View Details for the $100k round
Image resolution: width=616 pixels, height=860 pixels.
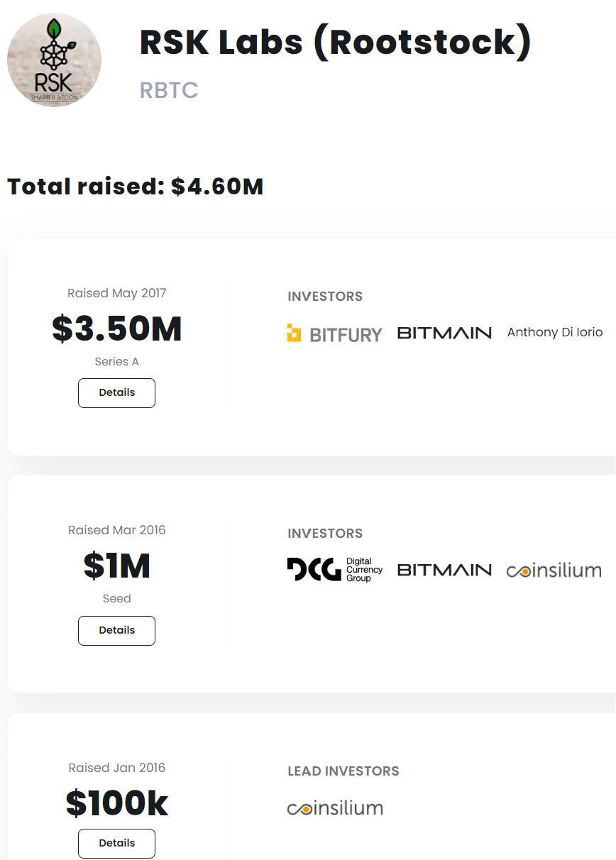116,843
